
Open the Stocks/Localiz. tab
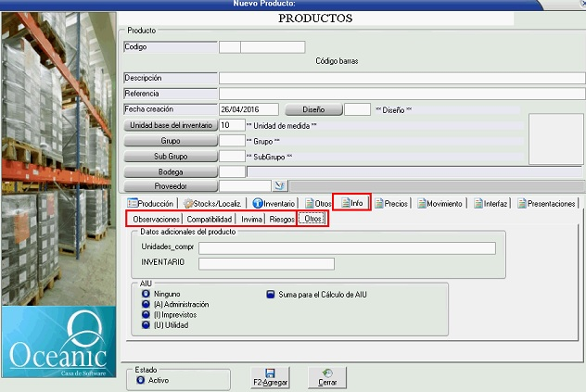point(213,203)
